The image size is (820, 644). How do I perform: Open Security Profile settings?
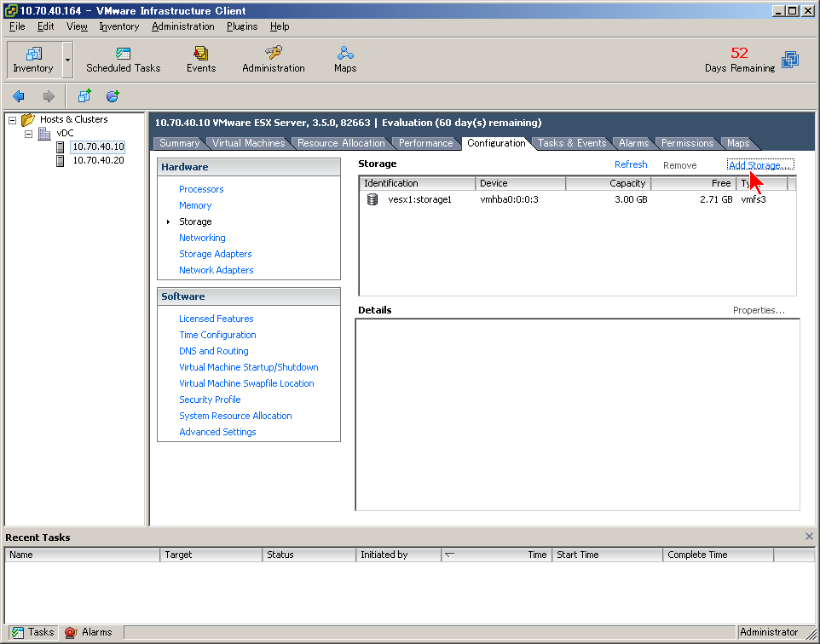coord(210,400)
